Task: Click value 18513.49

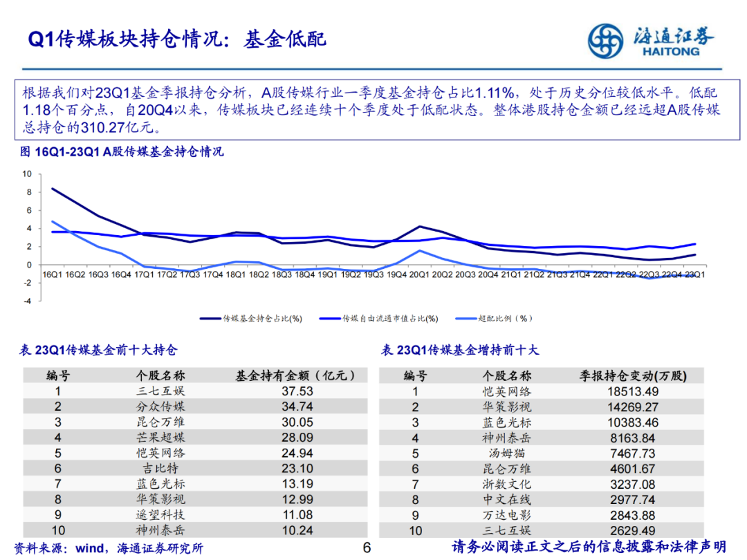Action: [633, 392]
